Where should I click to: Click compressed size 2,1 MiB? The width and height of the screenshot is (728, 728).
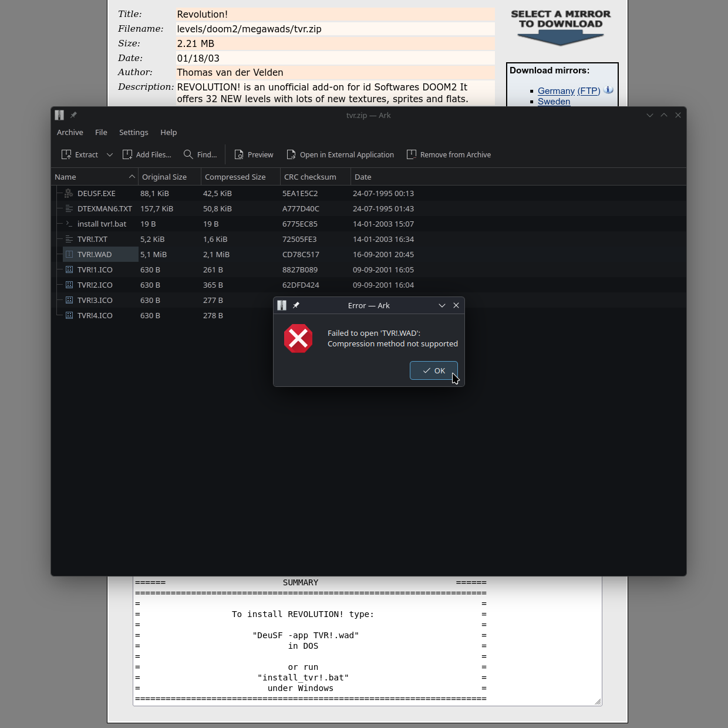pyautogui.click(x=216, y=254)
